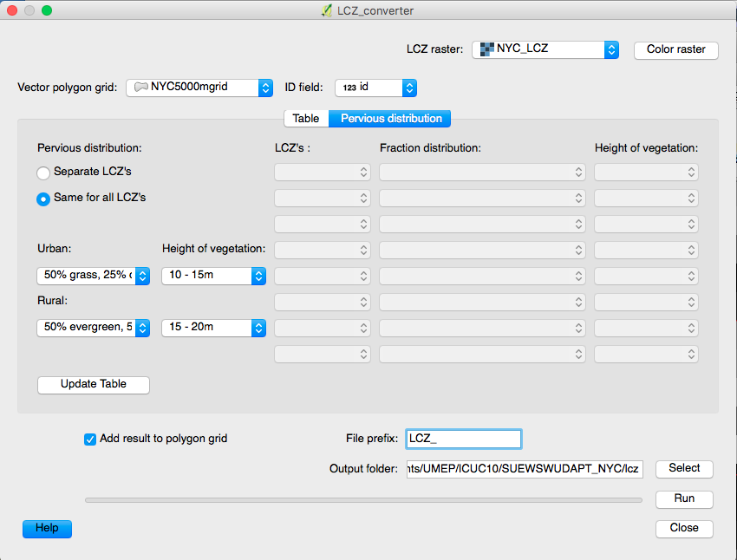Toggle Add result to polygon grid checkbox

coord(90,440)
